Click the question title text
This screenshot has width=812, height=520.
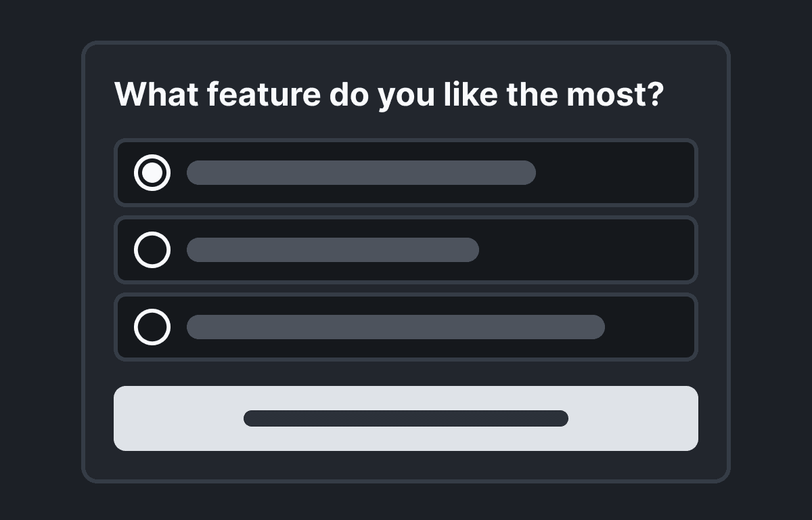click(x=390, y=94)
